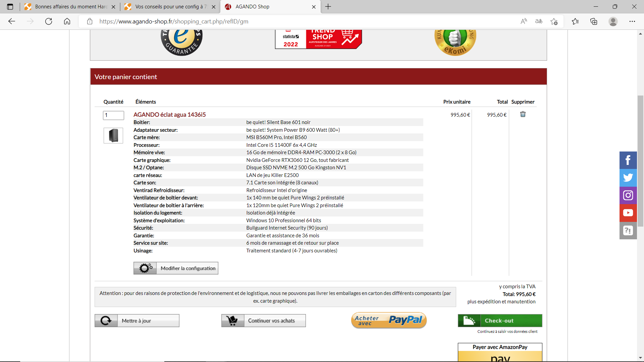Open the Collections icon
Image resolution: width=644 pixels, height=362 pixels.
[x=594, y=21]
